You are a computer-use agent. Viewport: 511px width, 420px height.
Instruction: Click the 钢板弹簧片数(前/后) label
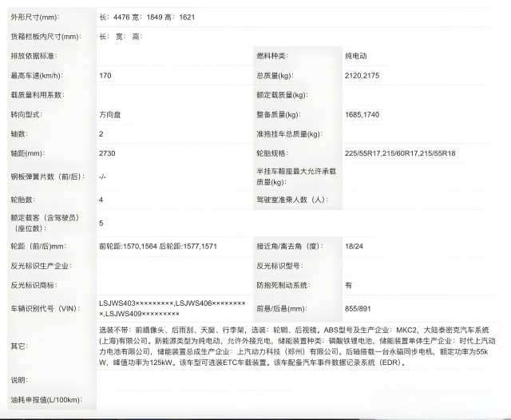click(48, 176)
